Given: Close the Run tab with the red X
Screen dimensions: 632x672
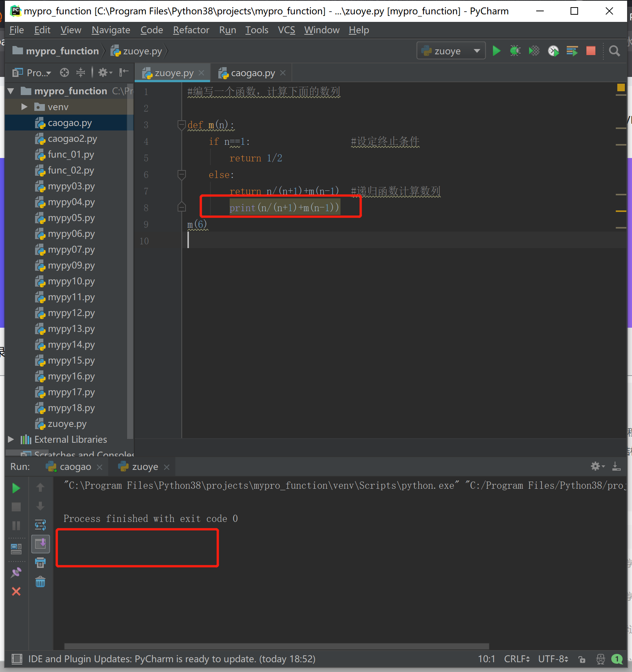Looking at the screenshot, I should tap(16, 591).
